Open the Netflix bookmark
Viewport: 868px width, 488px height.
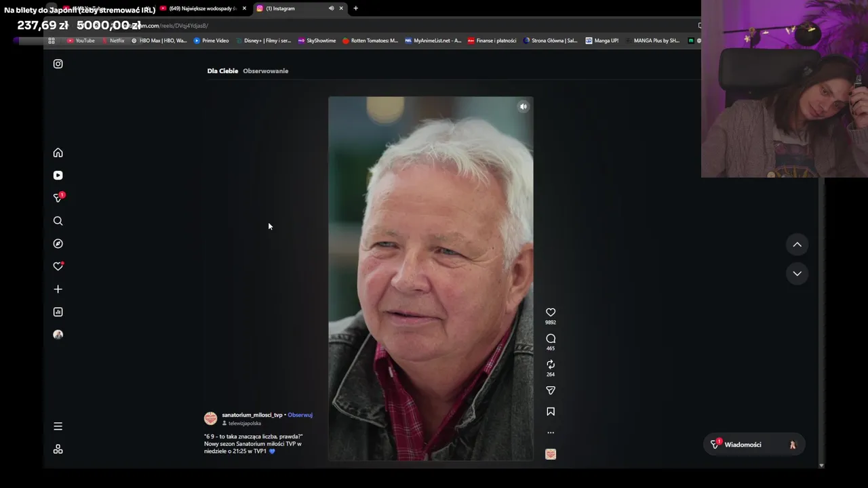[113, 41]
